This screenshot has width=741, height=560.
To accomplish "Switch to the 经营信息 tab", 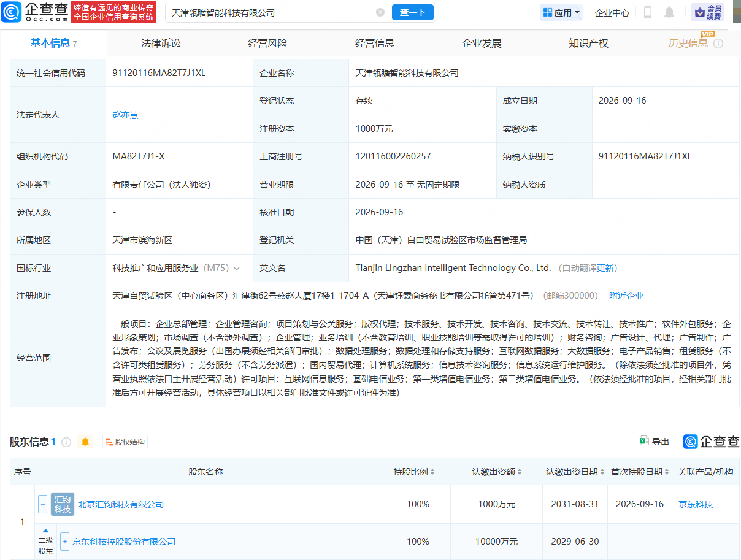I will coord(375,43).
